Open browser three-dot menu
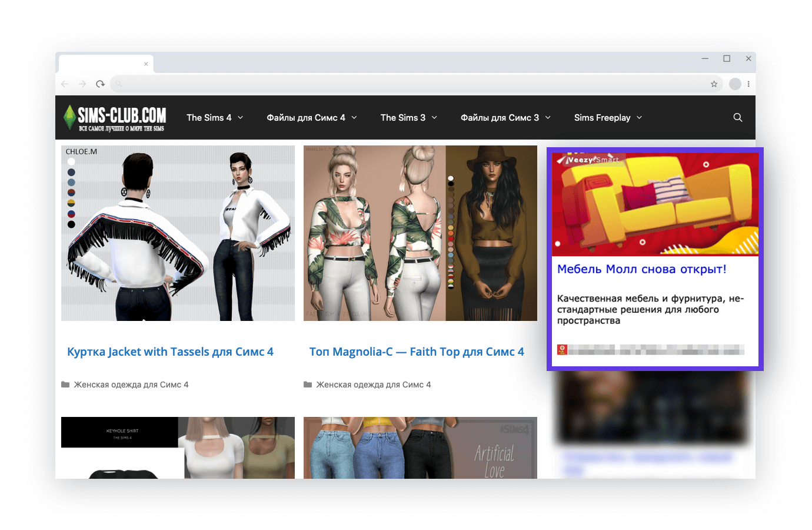Viewport: 812px width, 530px height. (x=748, y=84)
